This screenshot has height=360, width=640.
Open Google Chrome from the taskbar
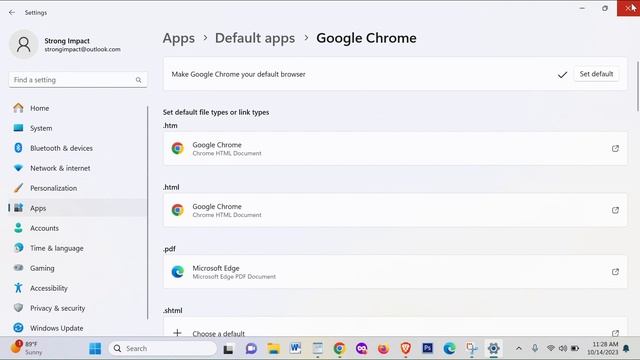[x=339, y=349]
